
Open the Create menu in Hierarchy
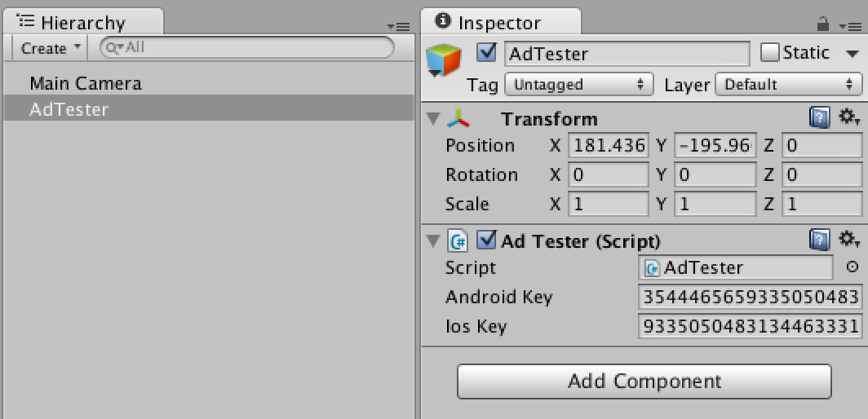click(x=51, y=48)
